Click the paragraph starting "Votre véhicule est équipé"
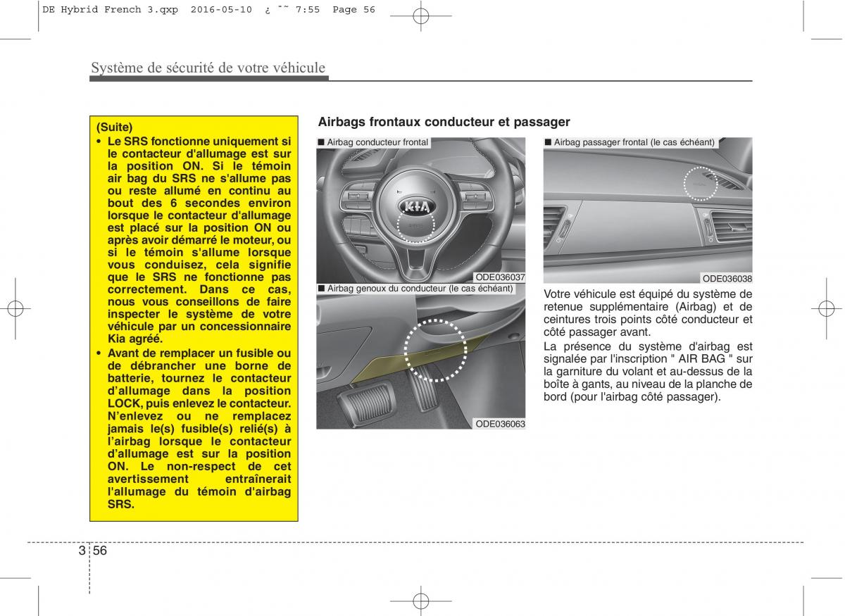Image resolution: width=845 pixels, height=616 pixels. [648, 313]
